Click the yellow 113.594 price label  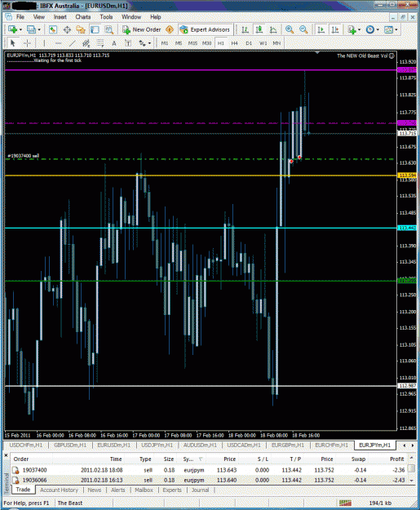point(407,175)
